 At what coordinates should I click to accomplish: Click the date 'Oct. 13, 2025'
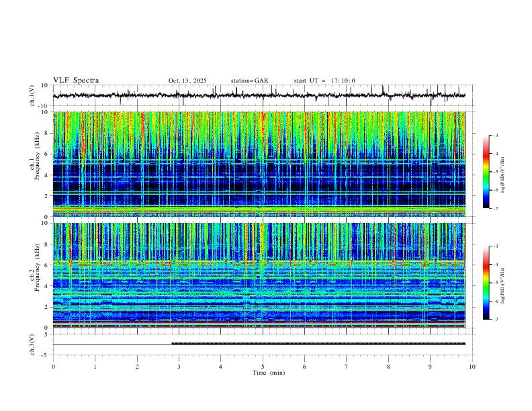187,81
